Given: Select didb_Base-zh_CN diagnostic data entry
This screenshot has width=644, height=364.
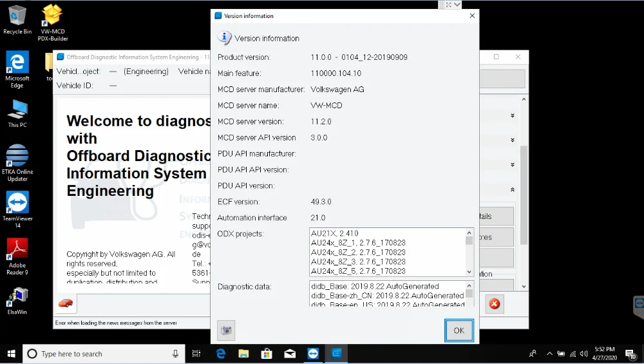Looking at the screenshot, I should point(387,296).
